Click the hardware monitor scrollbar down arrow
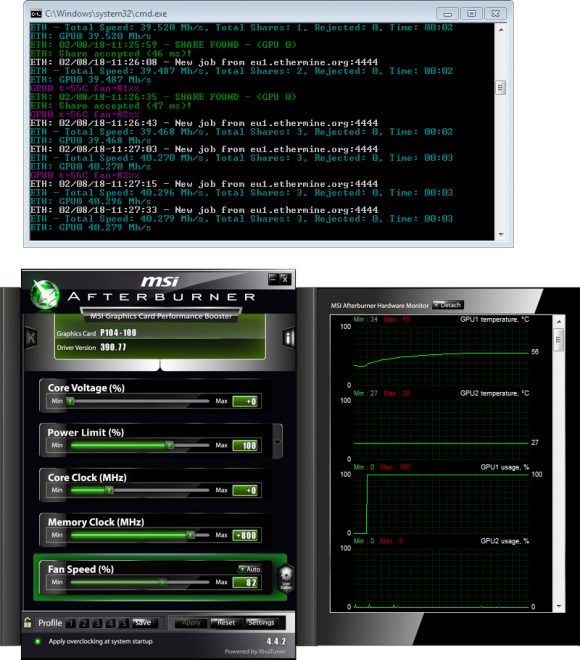Screen dimensions: 580x660 (559, 606)
